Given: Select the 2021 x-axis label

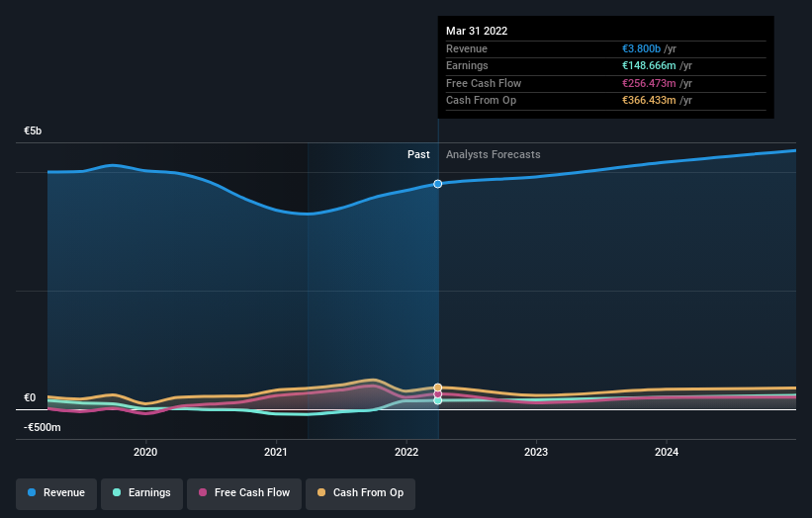Looking at the screenshot, I should [x=276, y=452].
